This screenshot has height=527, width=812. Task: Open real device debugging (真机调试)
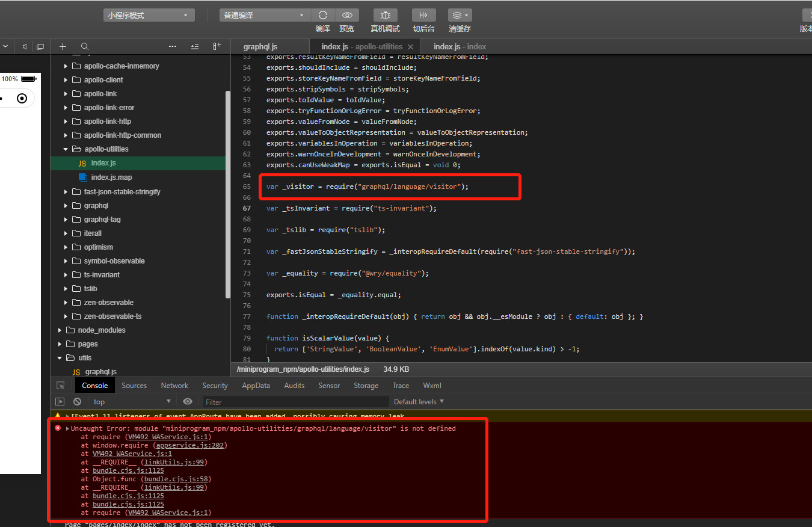point(385,15)
